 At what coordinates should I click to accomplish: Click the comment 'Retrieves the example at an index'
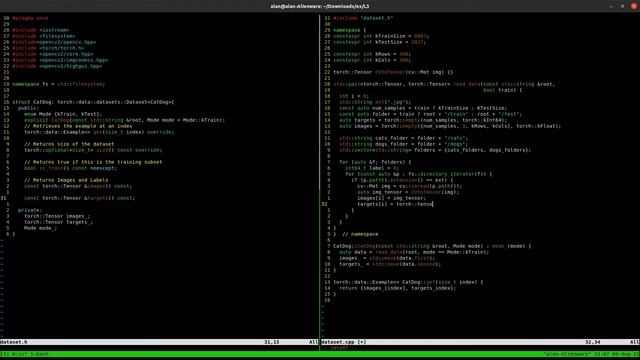pos(78,126)
